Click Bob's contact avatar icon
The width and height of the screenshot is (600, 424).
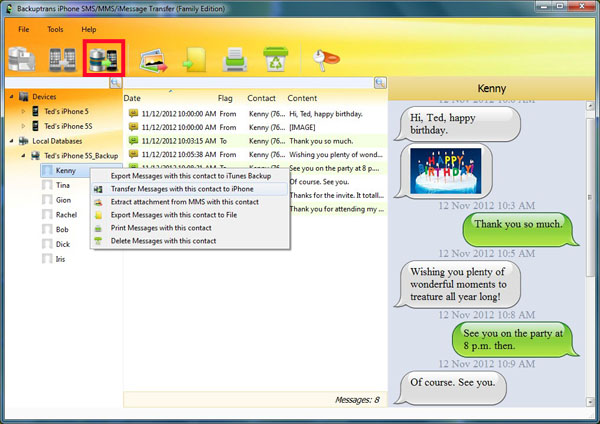pyautogui.click(x=47, y=230)
